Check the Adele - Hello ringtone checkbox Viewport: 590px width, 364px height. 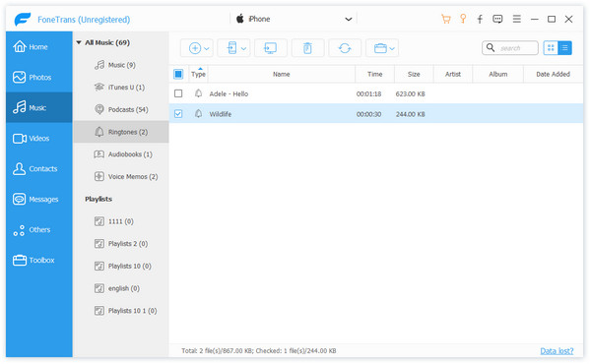tap(178, 93)
